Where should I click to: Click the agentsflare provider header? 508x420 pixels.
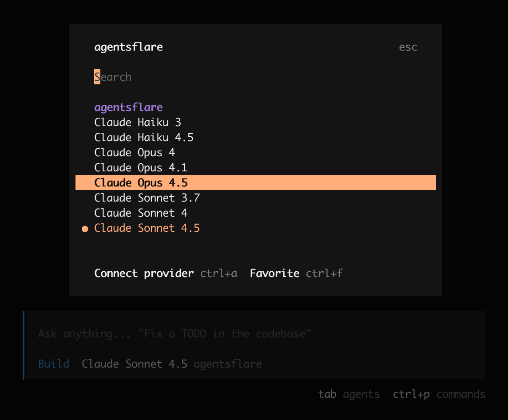[128, 47]
